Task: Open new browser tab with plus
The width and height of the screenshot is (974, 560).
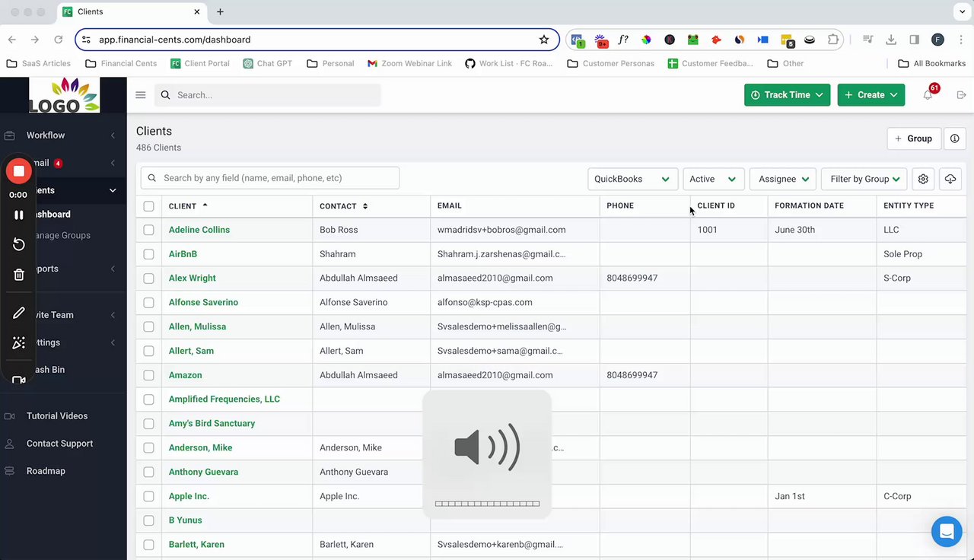Action: 220,12
